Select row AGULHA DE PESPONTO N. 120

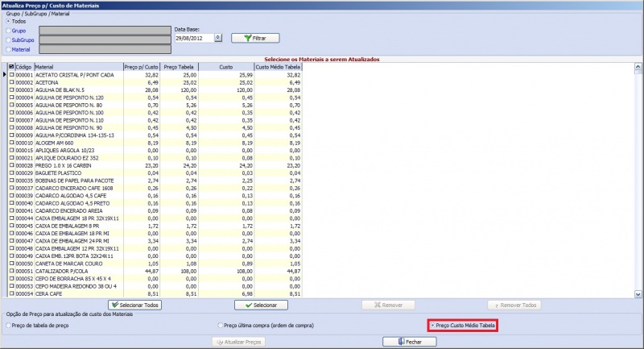click(155, 98)
